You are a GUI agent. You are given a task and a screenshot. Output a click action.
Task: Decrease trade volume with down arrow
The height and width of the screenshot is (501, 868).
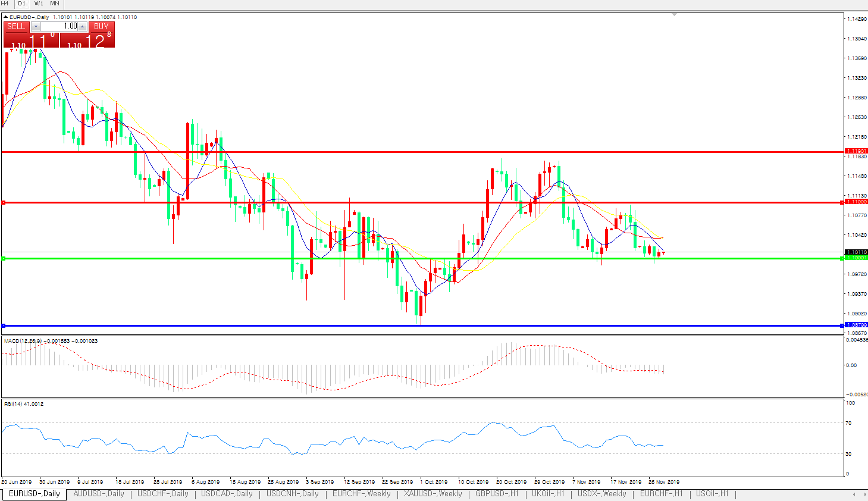pyautogui.click(x=36, y=27)
